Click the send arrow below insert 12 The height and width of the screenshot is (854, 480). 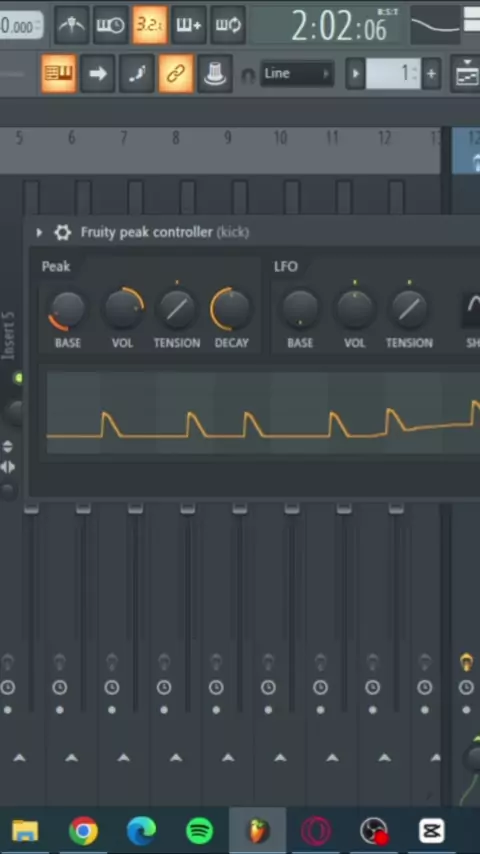[x=385, y=758]
